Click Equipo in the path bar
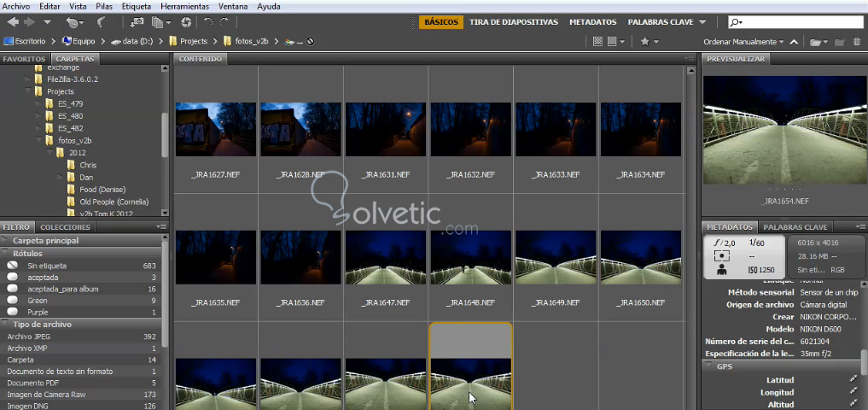 (x=79, y=42)
